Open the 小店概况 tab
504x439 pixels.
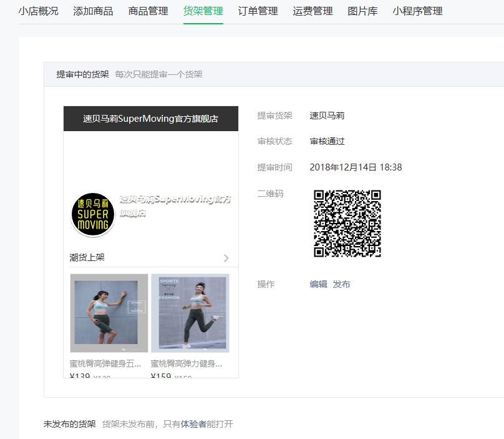38,11
